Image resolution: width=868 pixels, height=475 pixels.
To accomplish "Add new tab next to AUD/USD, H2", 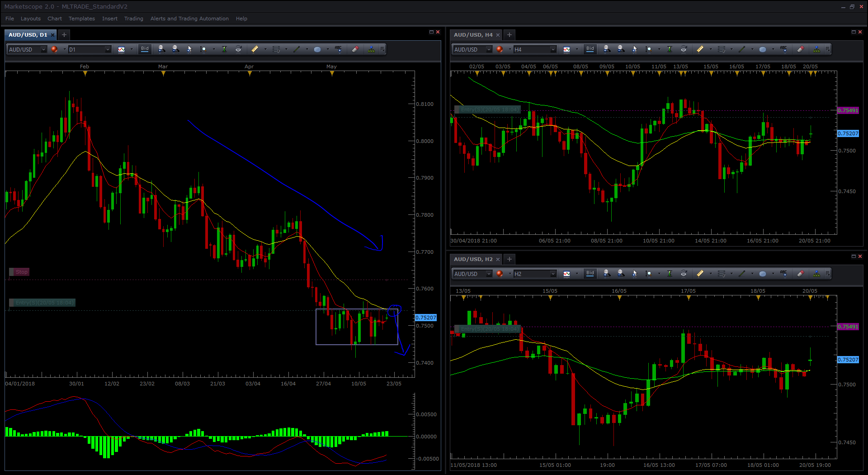I will 509,259.
